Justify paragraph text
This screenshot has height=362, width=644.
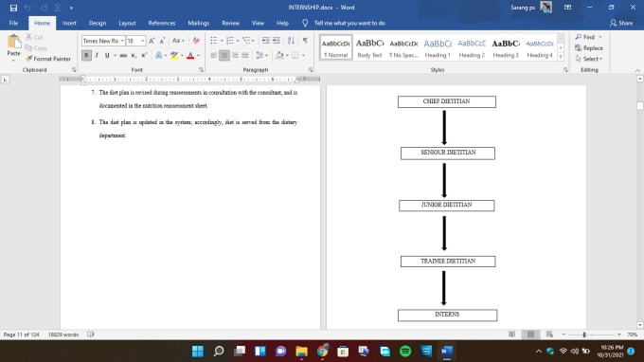245,55
